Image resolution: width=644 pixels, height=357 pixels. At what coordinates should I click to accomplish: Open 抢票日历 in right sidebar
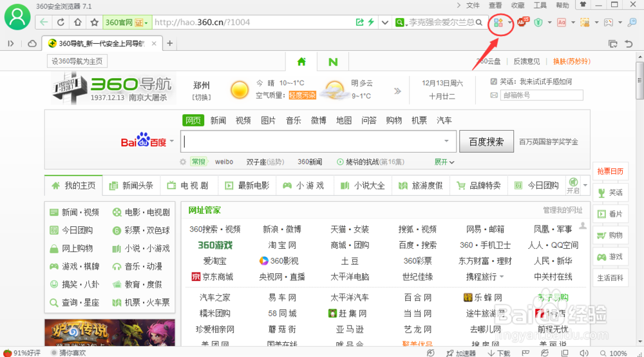611,171
